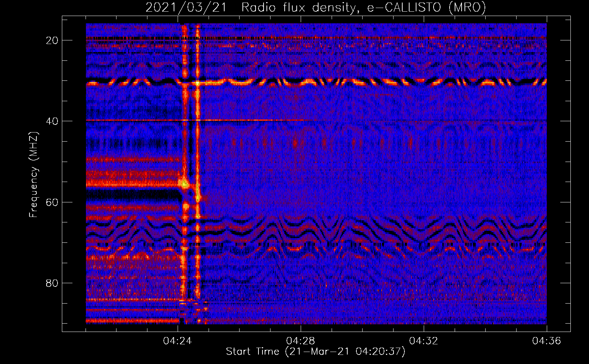Click the "Frequency (MHZ)" axis label

coord(33,175)
